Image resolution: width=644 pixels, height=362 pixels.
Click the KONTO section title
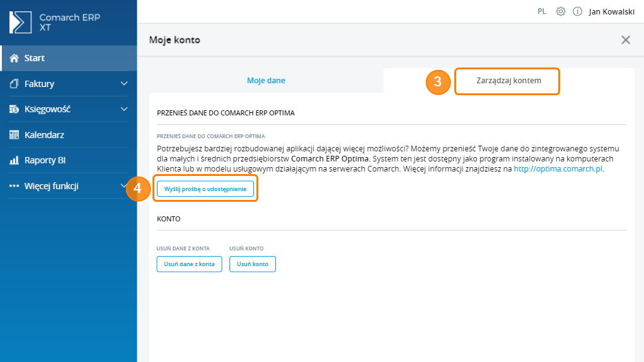168,219
